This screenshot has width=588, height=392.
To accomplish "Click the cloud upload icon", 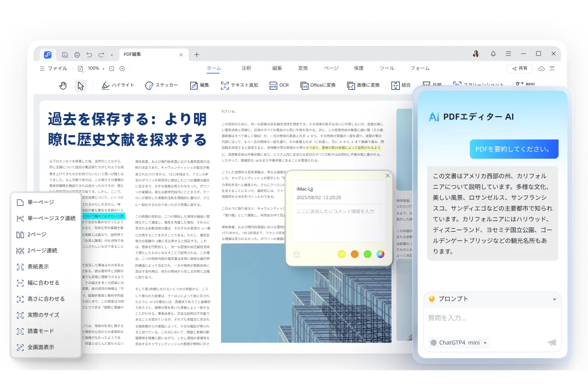I will point(541,69).
